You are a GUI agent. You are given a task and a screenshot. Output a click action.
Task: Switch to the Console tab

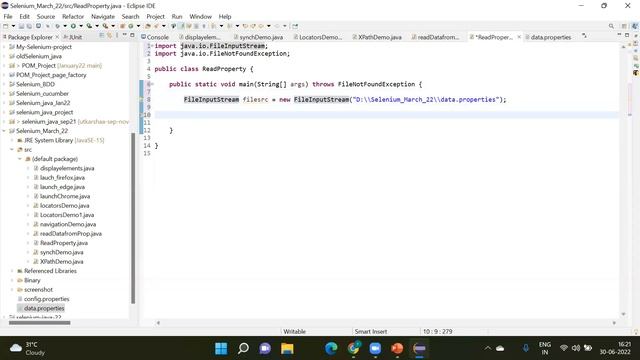(155, 37)
